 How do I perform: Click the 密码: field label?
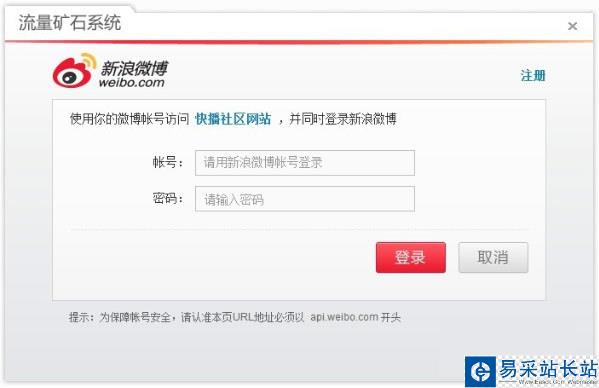[x=168, y=199]
